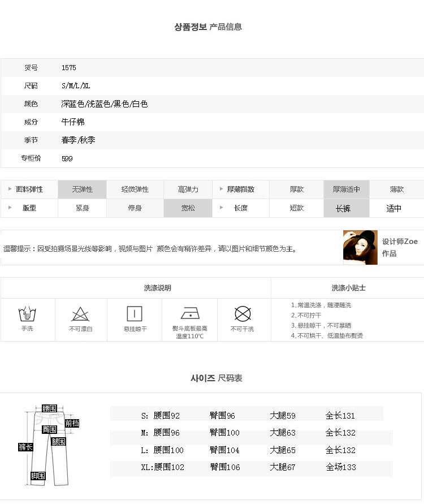Select the 轻微弹性 elasticity option

click(x=135, y=189)
